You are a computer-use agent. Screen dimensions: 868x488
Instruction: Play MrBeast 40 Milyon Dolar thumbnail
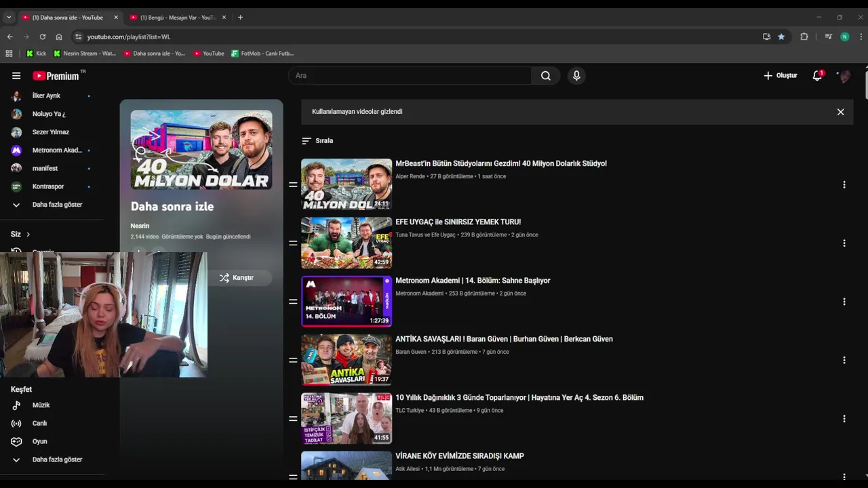347,184
